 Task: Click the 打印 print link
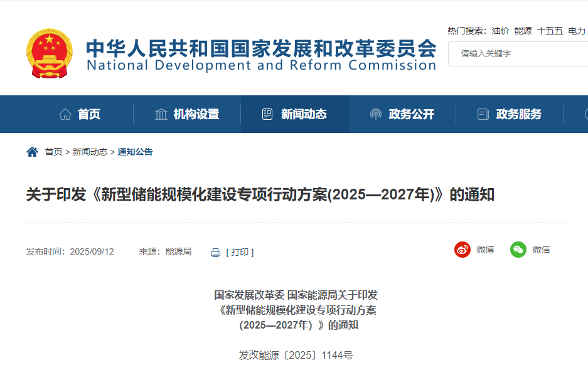(240, 252)
